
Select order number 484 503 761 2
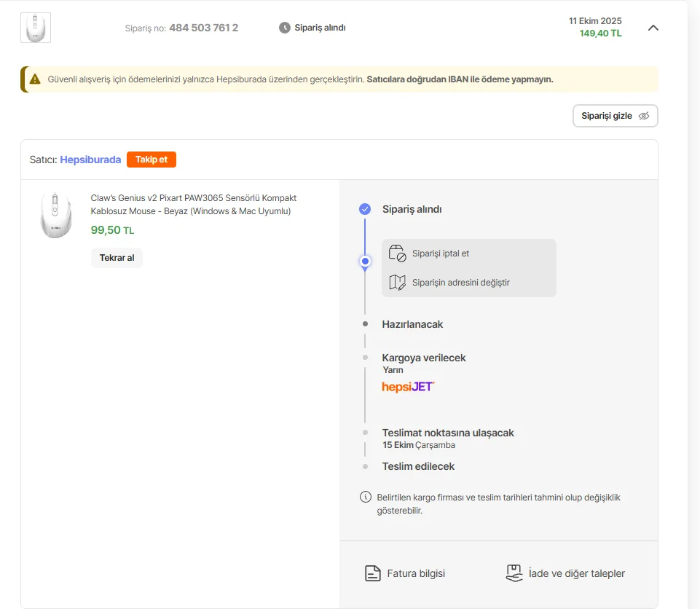point(203,28)
